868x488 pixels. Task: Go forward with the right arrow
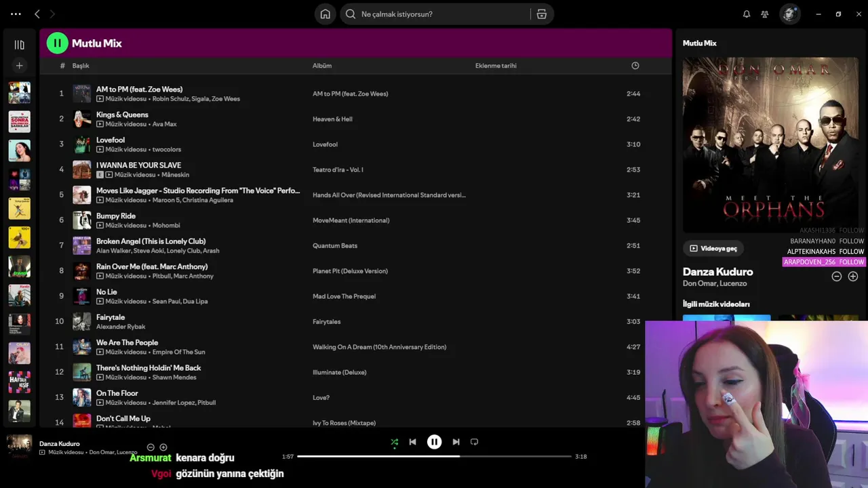[x=52, y=14]
